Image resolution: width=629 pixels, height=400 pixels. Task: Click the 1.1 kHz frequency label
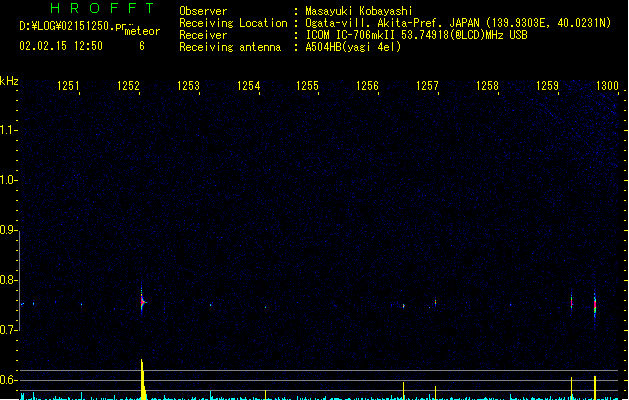[8, 130]
